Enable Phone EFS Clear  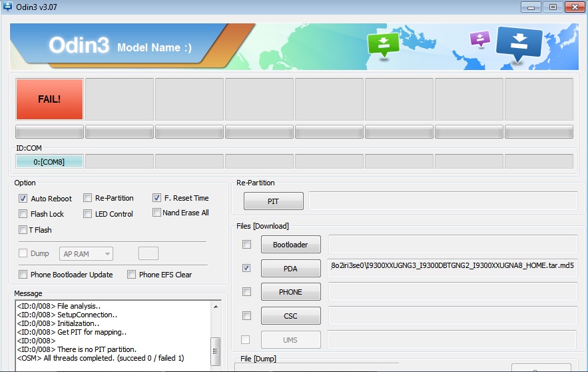click(131, 275)
